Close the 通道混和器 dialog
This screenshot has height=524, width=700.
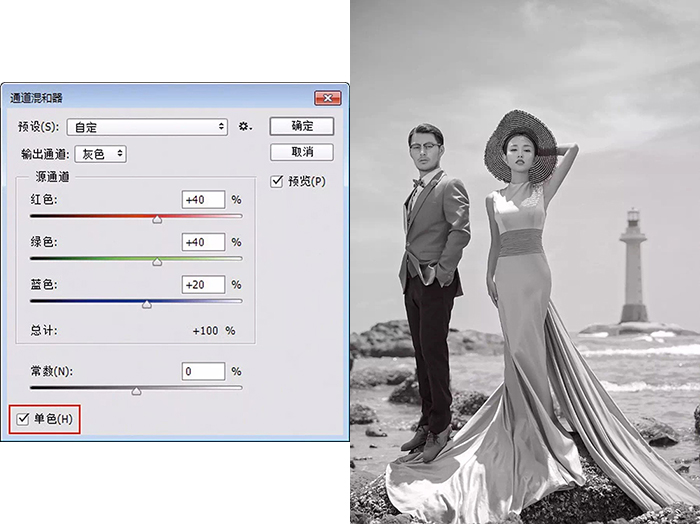(328, 98)
